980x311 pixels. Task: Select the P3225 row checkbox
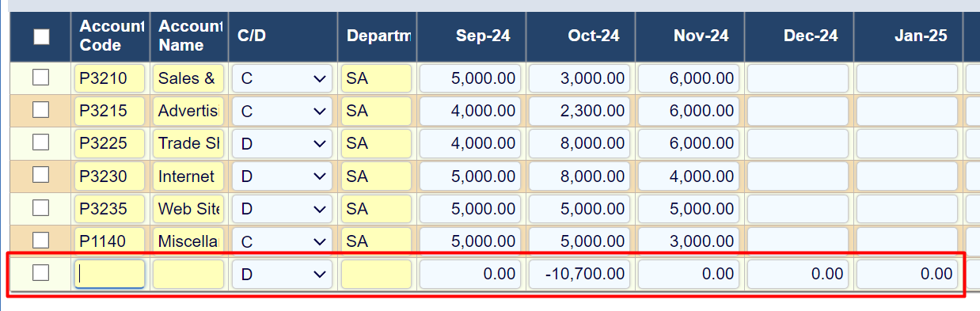pyautogui.click(x=40, y=142)
